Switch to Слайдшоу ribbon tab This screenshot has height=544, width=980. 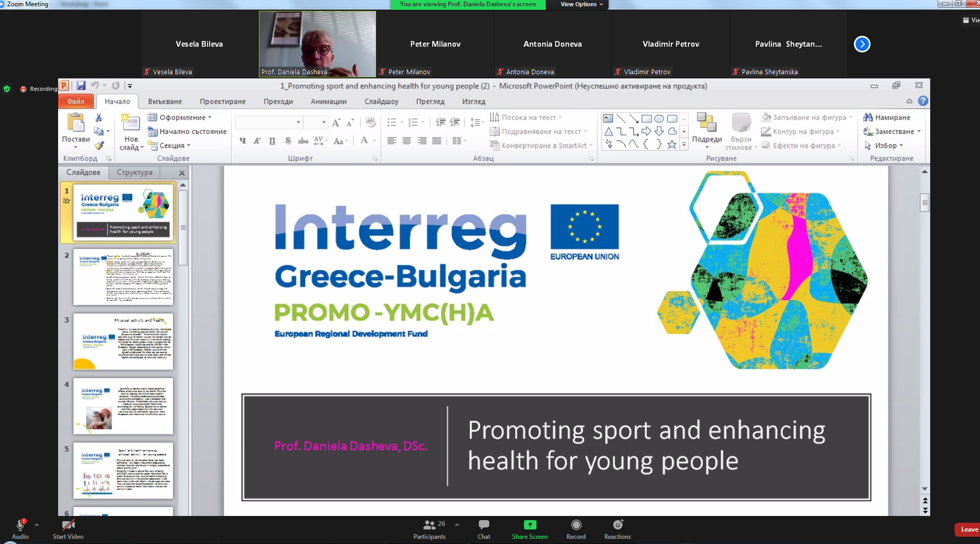click(x=381, y=101)
